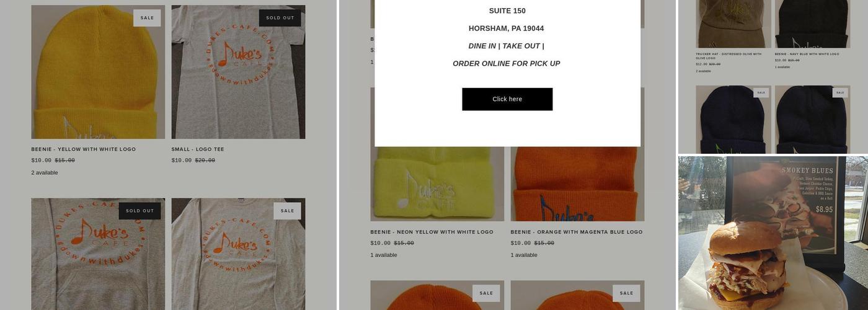
Task: Open the neon yellow beanie product photo
Action: tap(437, 184)
